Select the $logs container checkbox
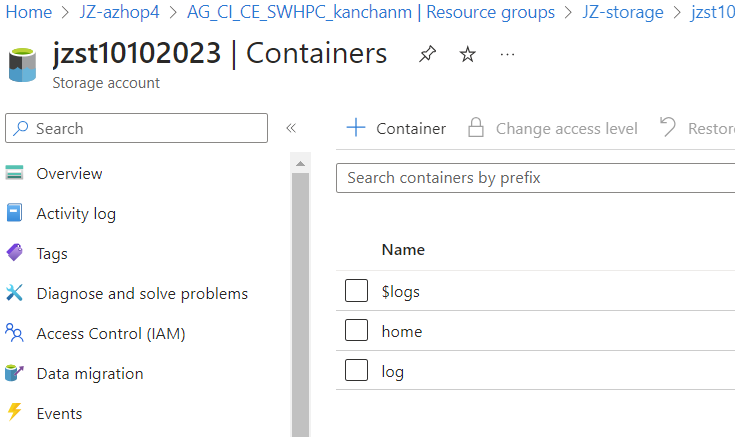This screenshot has width=735, height=437. (356, 291)
